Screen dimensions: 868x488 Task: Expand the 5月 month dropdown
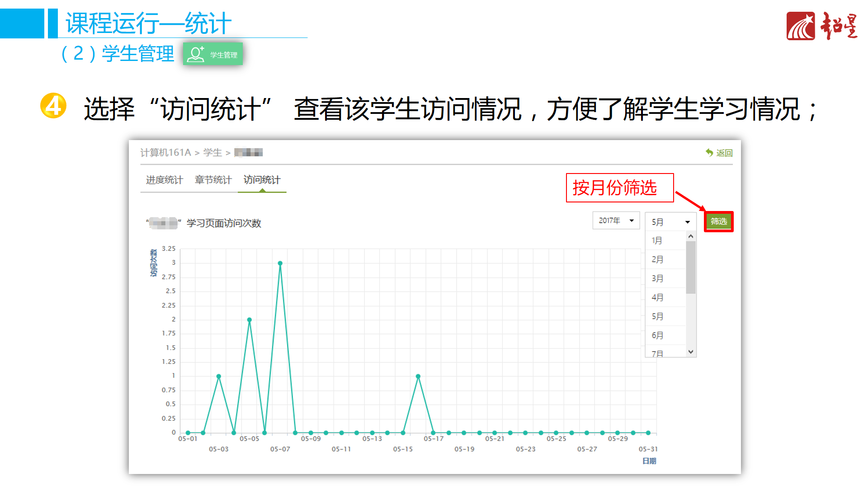670,222
